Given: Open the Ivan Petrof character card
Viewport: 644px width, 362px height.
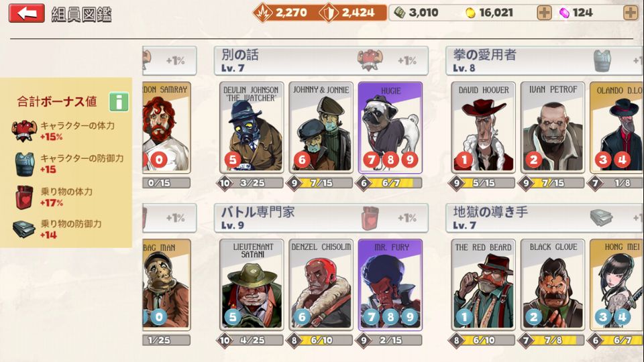Looking at the screenshot, I should (x=552, y=127).
